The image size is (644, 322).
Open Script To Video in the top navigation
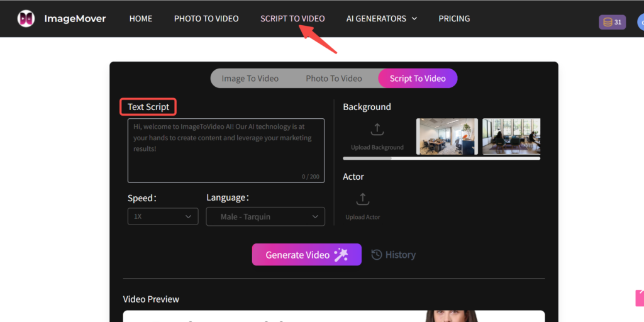point(292,18)
